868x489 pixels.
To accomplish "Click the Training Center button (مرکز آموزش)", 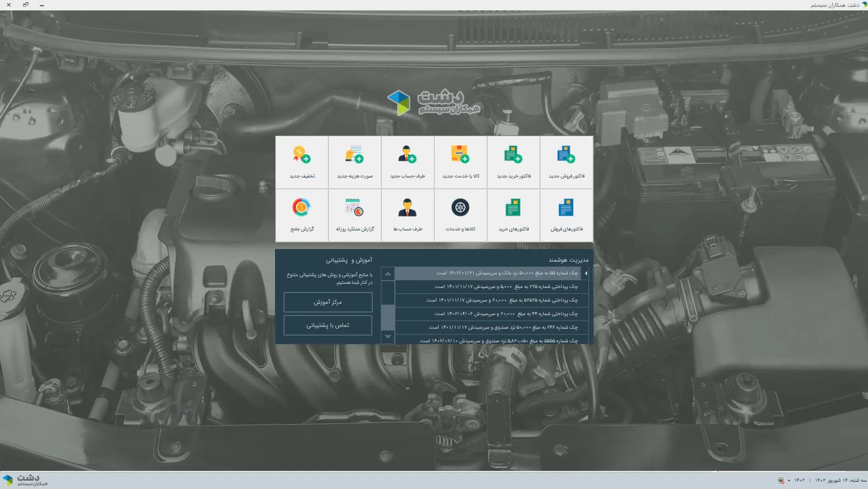I will tap(328, 302).
